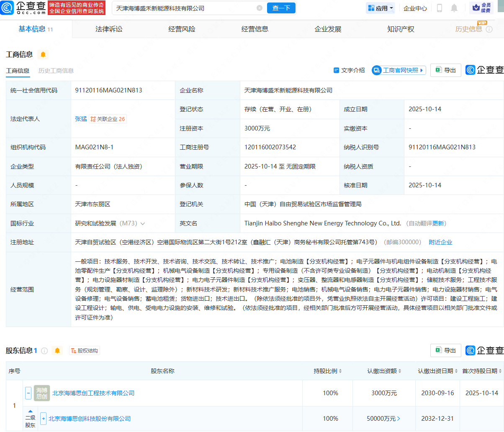Click the Qcc.com logo icon
This screenshot has width=504, height=432.
(x=8, y=8)
